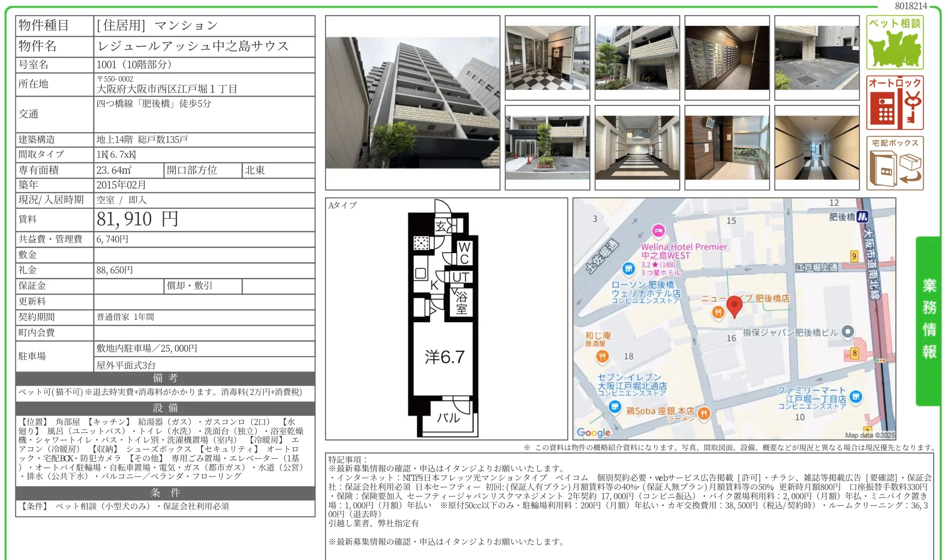
Task: Select the listing ID 8018214
Action: tap(911, 6)
